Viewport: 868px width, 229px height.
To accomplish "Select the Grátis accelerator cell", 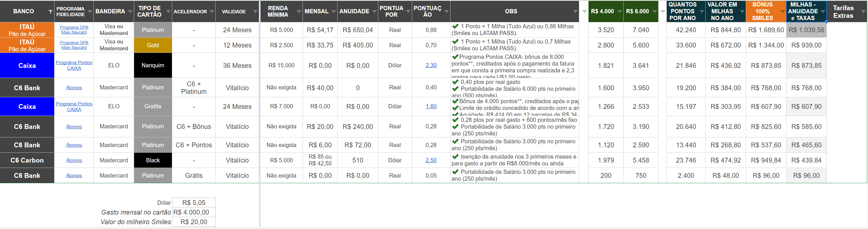I will coord(194,175).
